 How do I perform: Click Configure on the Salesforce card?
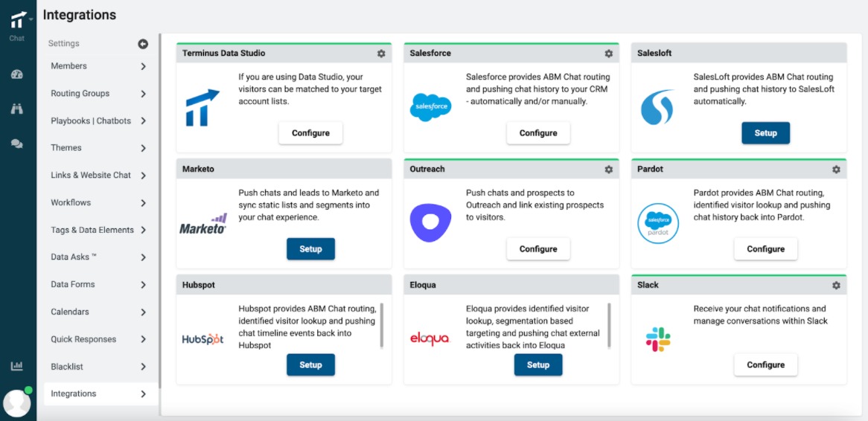point(538,133)
